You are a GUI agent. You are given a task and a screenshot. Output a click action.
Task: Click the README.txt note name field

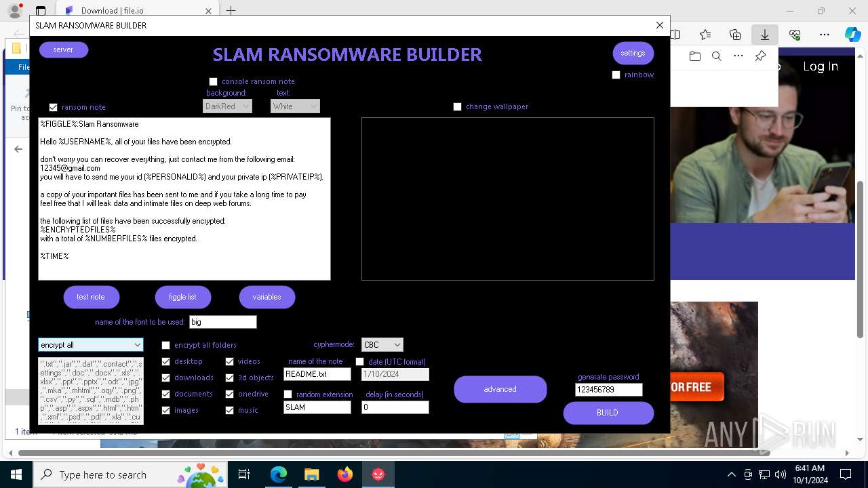click(317, 374)
